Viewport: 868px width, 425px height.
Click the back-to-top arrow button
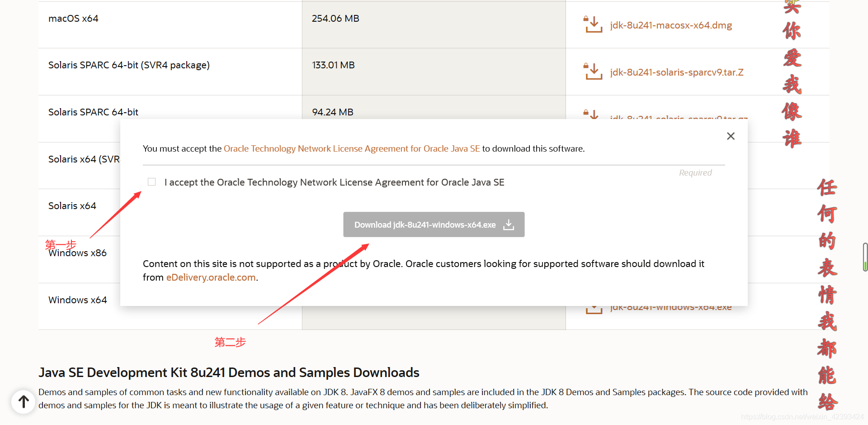click(24, 401)
